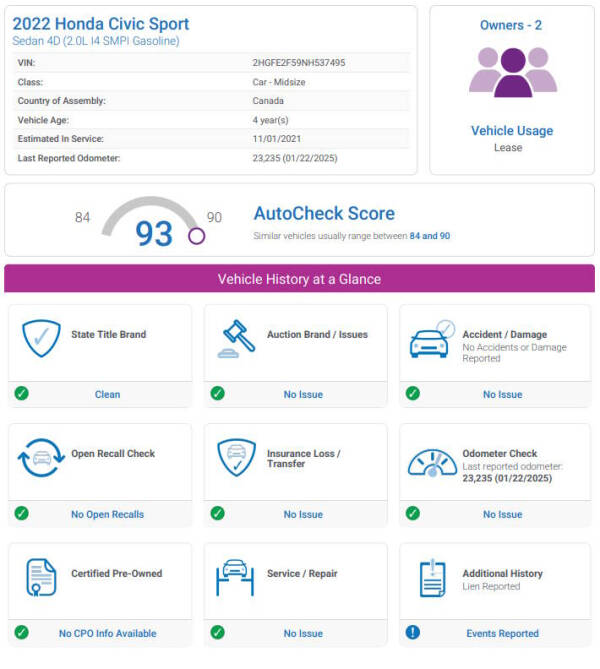Click the 2022 Honda Civic Sport title
The height and width of the screenshot is (669, 600).
[101, 24]
